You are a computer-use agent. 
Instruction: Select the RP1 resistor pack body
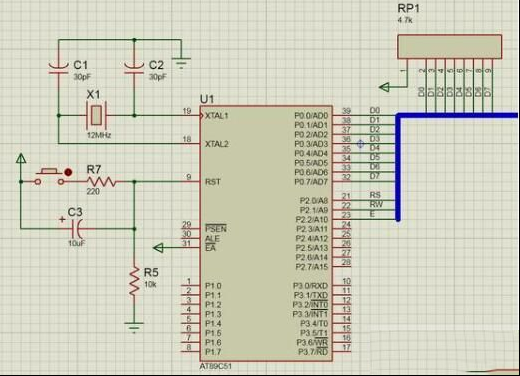pos(449,47)
